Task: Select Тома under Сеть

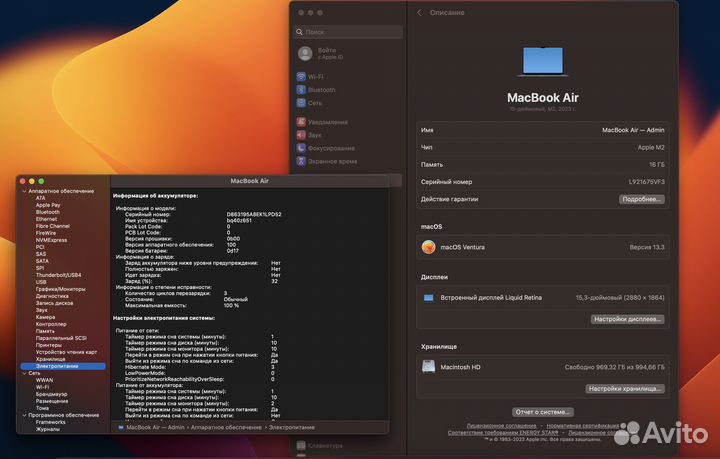Action: coord(42,408)
